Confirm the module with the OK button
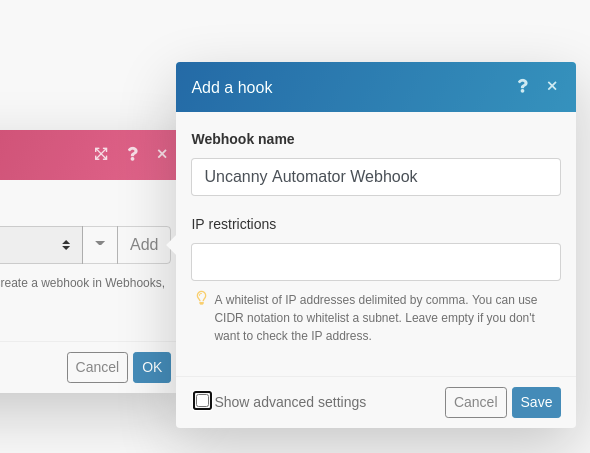 (x=152, y=367)
